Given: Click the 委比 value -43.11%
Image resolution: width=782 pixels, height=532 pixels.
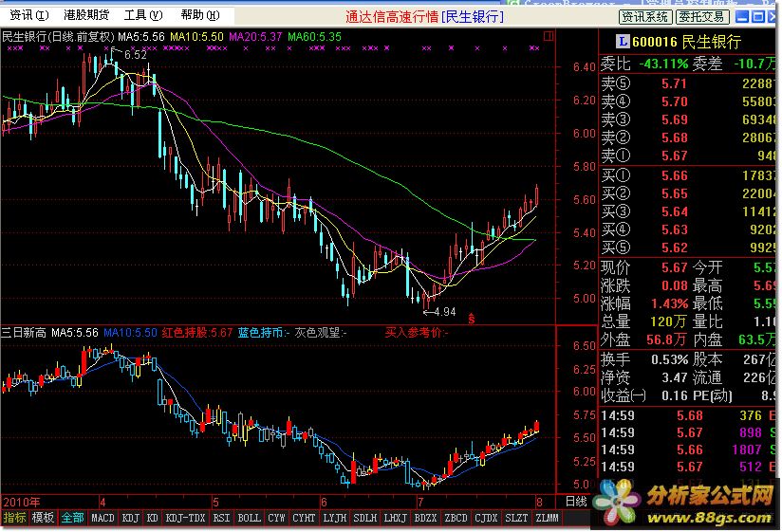Looking at the screenshot, I should pyautogui.click(x=663, y=64).
